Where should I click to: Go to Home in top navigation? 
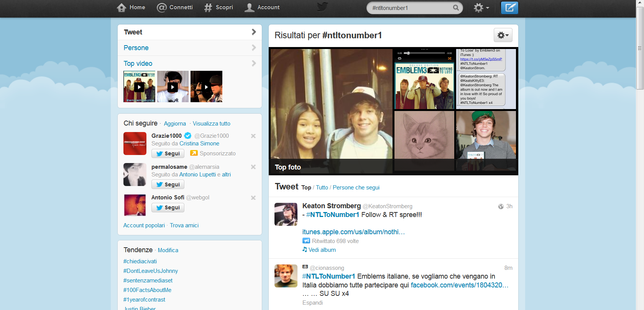[131, 7]
